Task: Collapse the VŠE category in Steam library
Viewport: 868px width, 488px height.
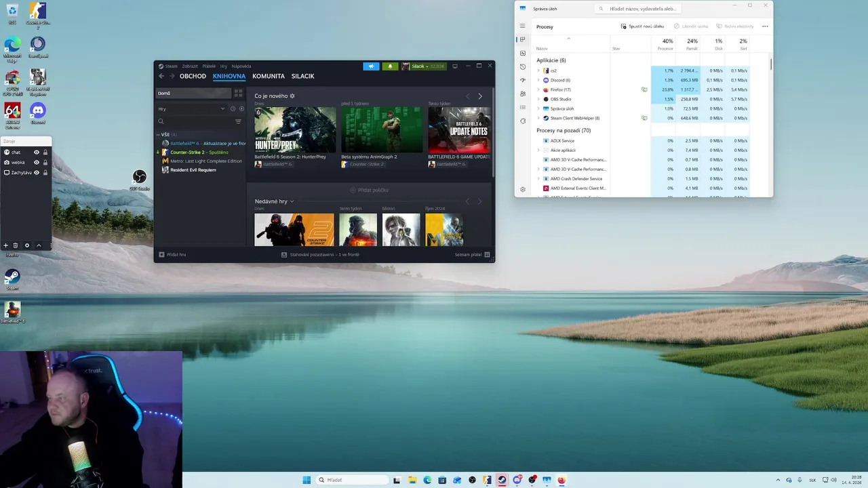Action: coord(158,135)
